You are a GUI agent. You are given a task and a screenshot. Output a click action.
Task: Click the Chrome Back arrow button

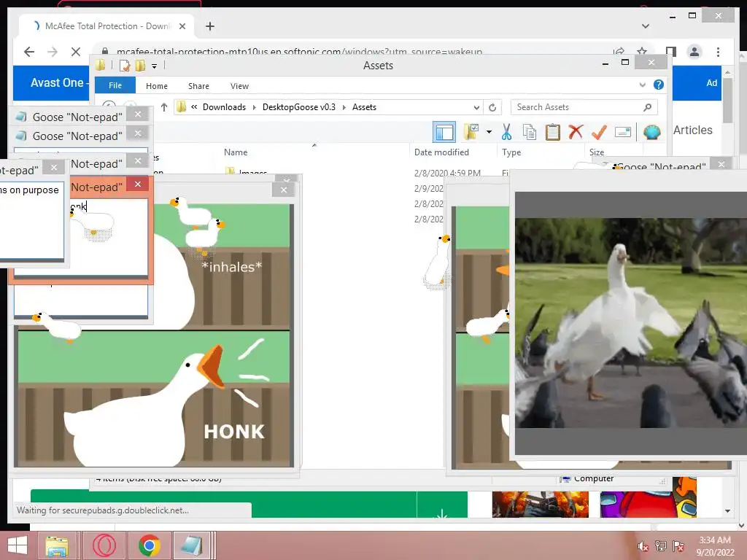29,52
